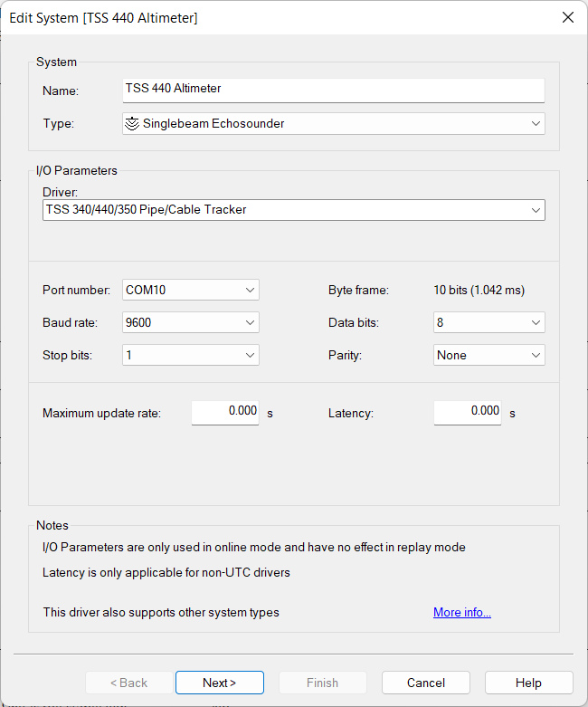This screenshot has height=707, width=588.
Task: Open the Port number COM10 dropdown
Action: click(x=191, y=290)
